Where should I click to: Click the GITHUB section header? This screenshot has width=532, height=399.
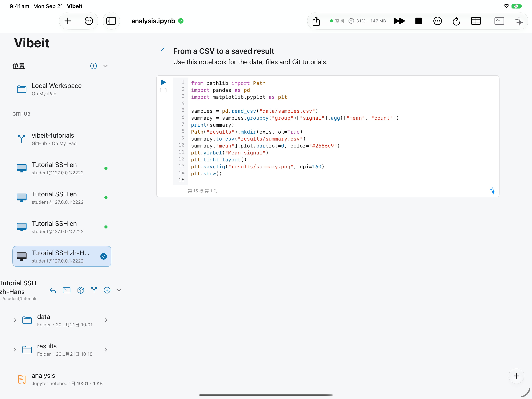click(21, 114)
